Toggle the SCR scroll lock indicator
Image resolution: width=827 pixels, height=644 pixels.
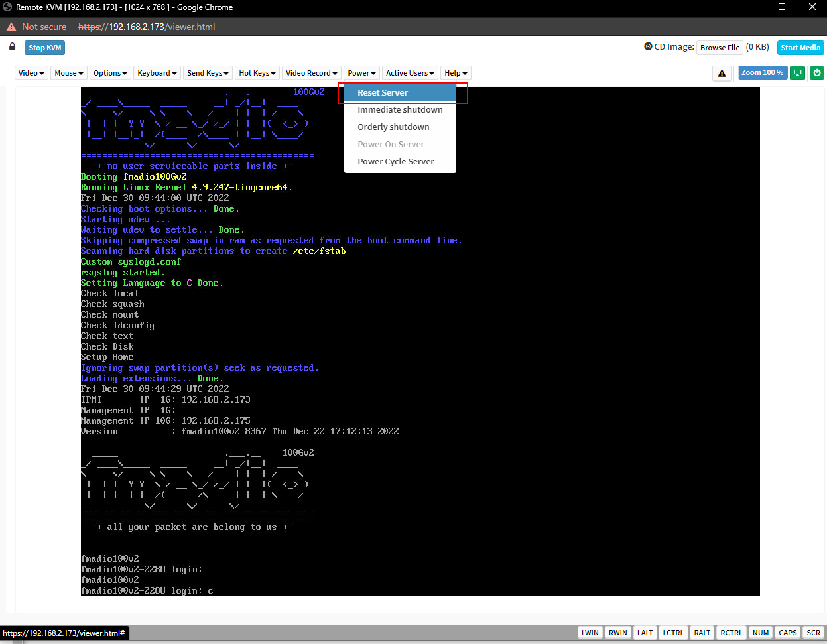pyautogui.click(x=814, y=633)
